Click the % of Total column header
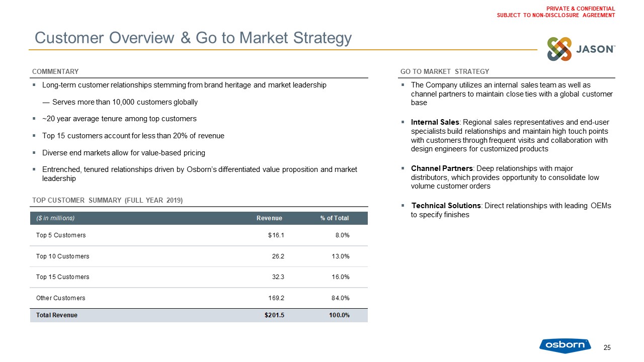This screenshot has width=644, height=362. tap(334, 218)
